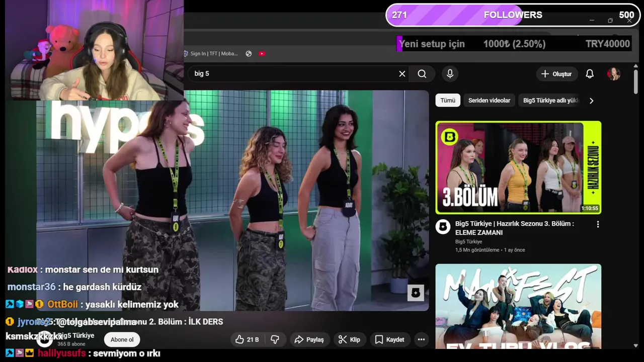Click chat username monstar36
644x362 pixels.
tap(31, 287)
